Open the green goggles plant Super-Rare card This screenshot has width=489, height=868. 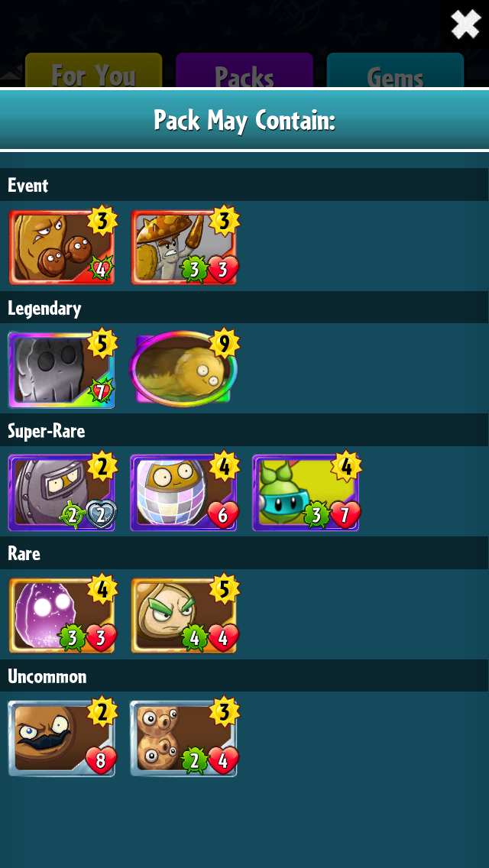coord(306,493)
